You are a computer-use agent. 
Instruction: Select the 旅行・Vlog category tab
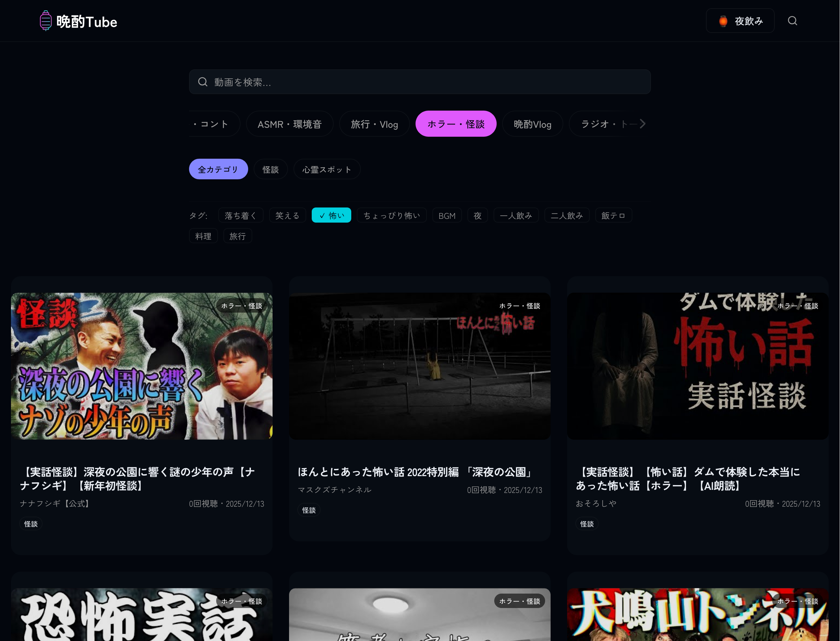pyautogui.click(x=374, y=124)
